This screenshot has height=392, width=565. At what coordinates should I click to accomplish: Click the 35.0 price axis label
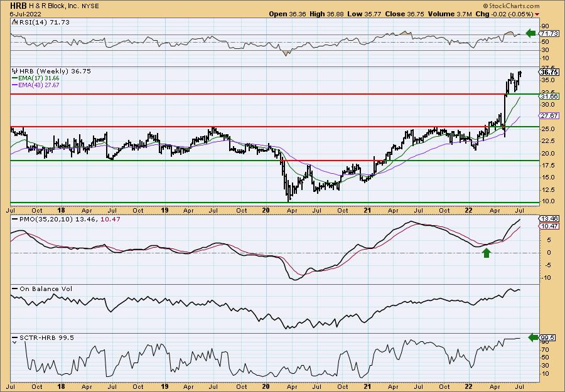547,80
